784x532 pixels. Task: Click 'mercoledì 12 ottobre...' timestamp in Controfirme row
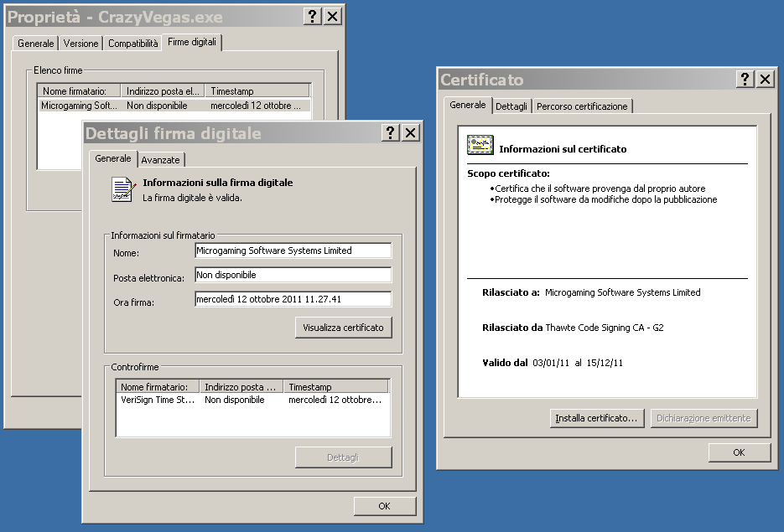tap(335, 400)
